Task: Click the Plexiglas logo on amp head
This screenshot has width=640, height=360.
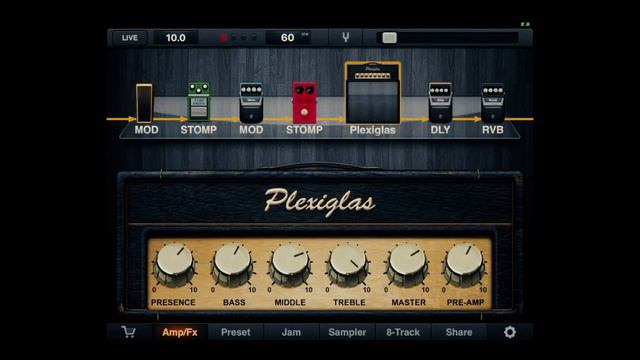Action: coord(320,202)
